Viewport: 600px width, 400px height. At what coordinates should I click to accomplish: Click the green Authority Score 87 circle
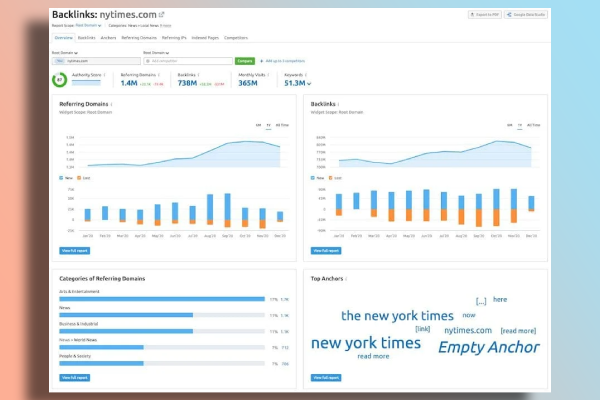pos(59,80)
